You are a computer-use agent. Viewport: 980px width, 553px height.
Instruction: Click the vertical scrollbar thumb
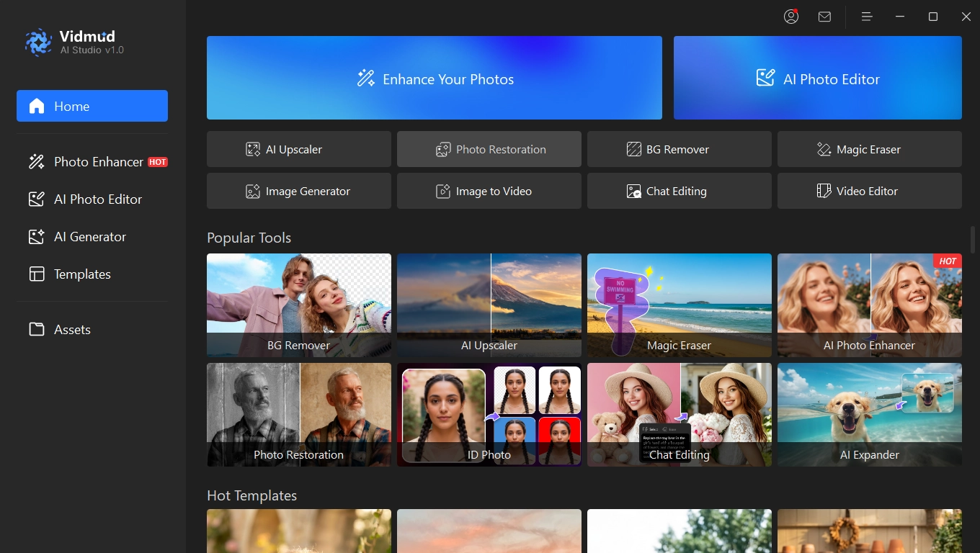tap(973, 240)
